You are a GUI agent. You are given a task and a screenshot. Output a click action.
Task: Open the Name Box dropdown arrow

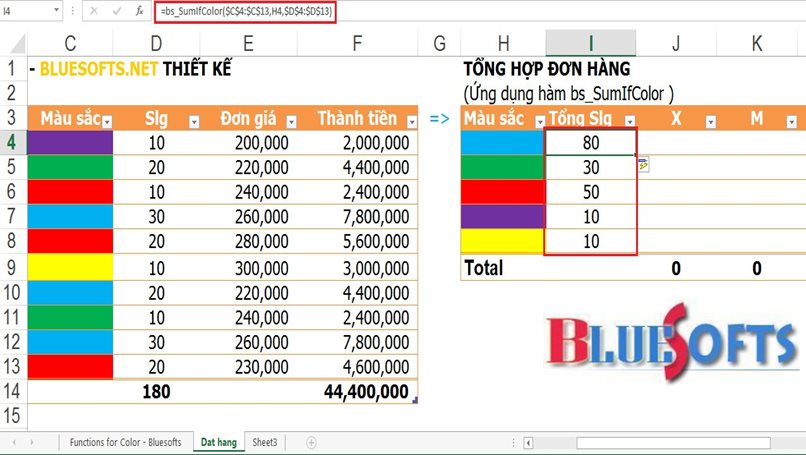56,10
